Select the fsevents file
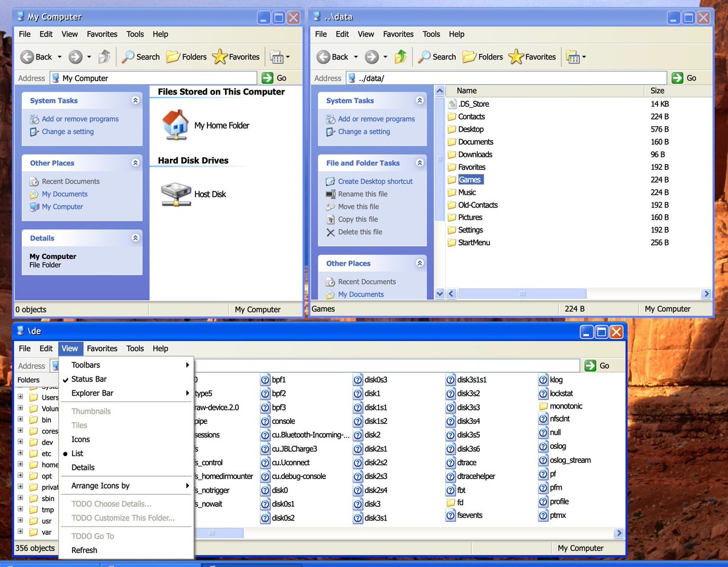 (464, 515)
